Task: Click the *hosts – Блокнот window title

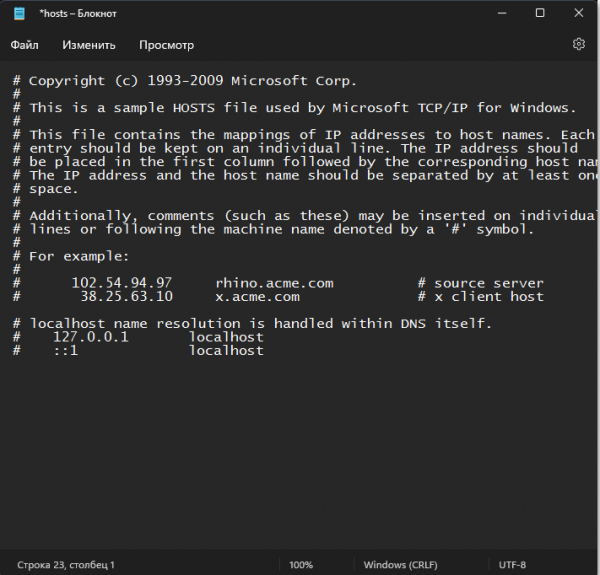Action: tap(78, 14)
